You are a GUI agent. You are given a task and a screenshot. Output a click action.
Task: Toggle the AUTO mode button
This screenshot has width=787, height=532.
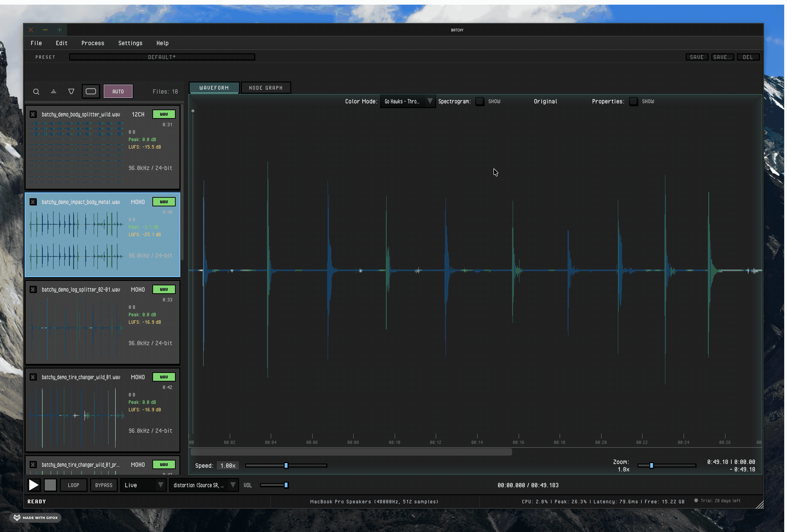click(118, 91)
